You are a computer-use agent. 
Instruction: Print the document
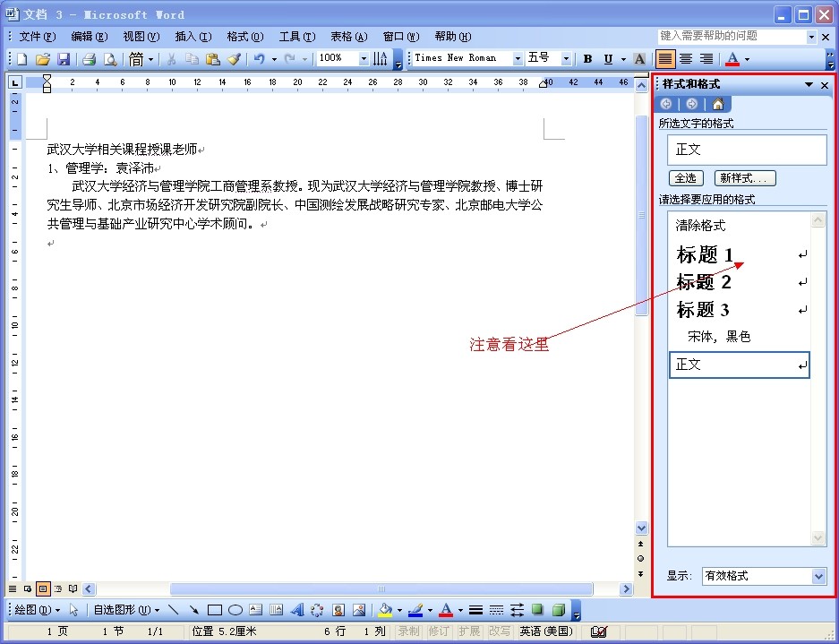point(89,59)
